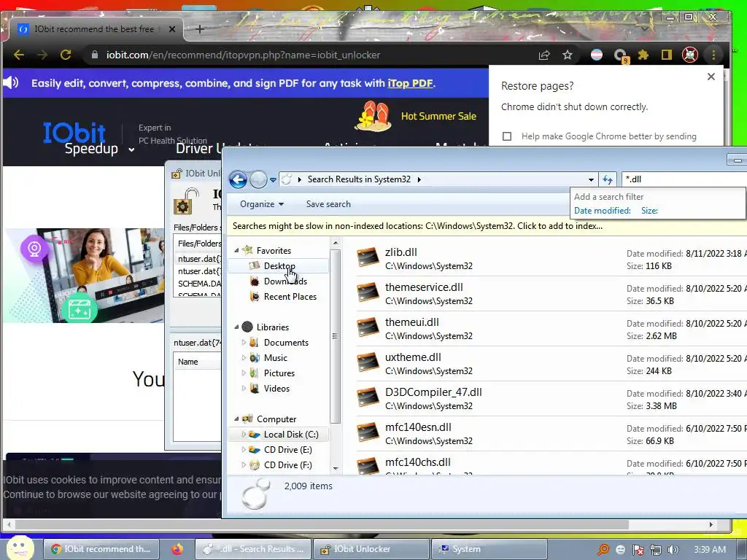The image size is (747, 560).
Task: Click volume icon in system tray
Action: (673, 550)
